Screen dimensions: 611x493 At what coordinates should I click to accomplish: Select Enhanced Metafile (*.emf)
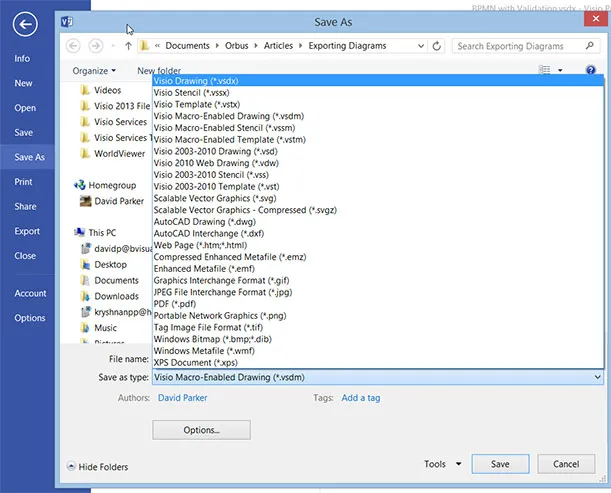378,269
